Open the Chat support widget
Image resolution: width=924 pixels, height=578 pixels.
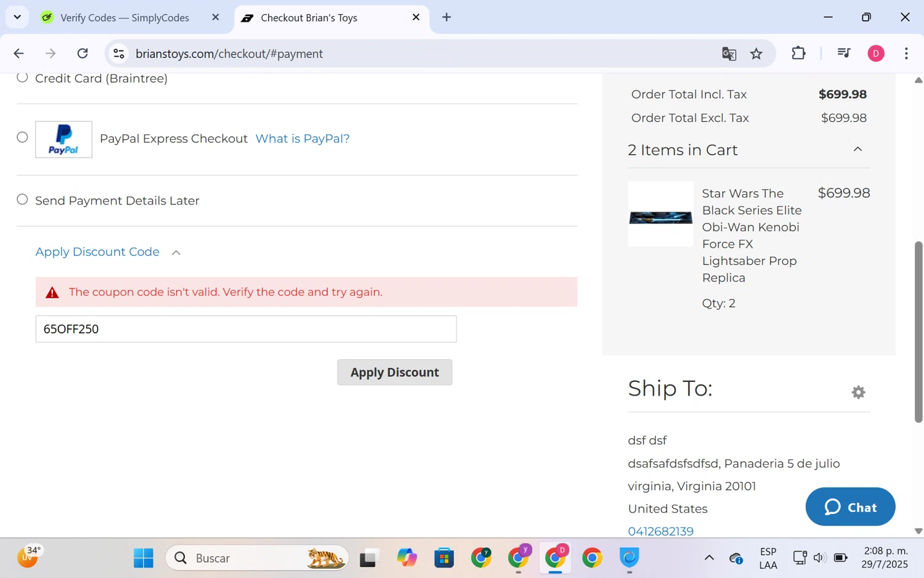pyautogui.click(x=850, y=507)
